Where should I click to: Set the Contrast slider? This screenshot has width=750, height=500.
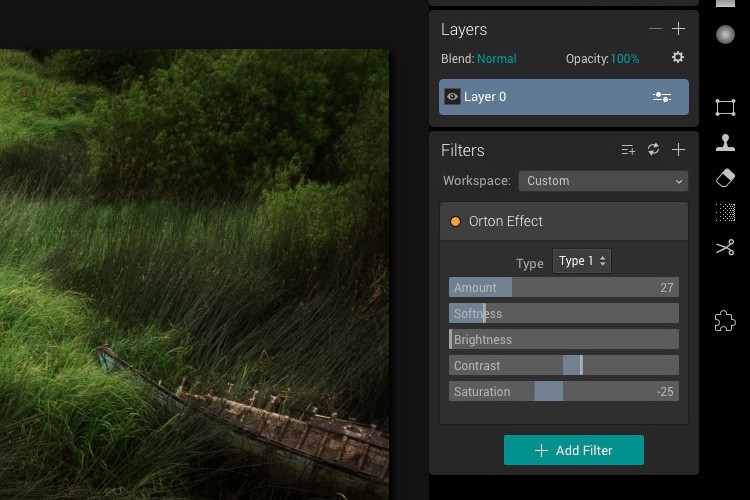tap(563, 366)
